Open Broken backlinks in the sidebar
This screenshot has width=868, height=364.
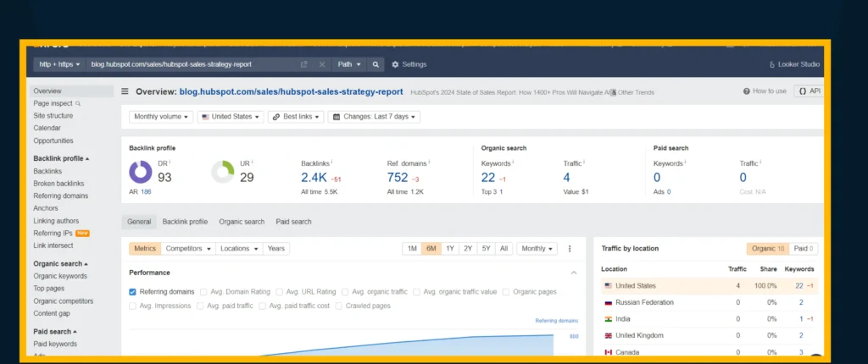pyautogui.click(x=58, y=184)
